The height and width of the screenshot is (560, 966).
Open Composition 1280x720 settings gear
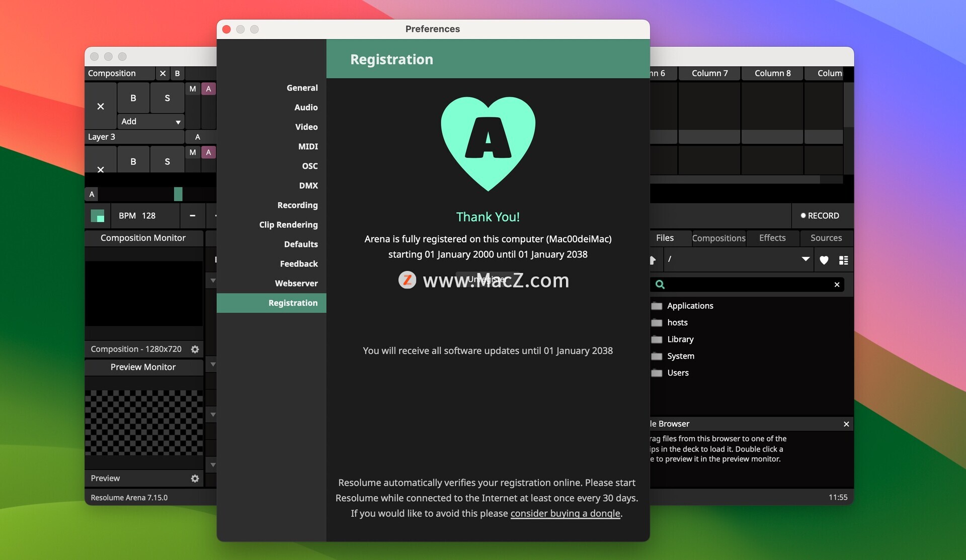point(195,349)
